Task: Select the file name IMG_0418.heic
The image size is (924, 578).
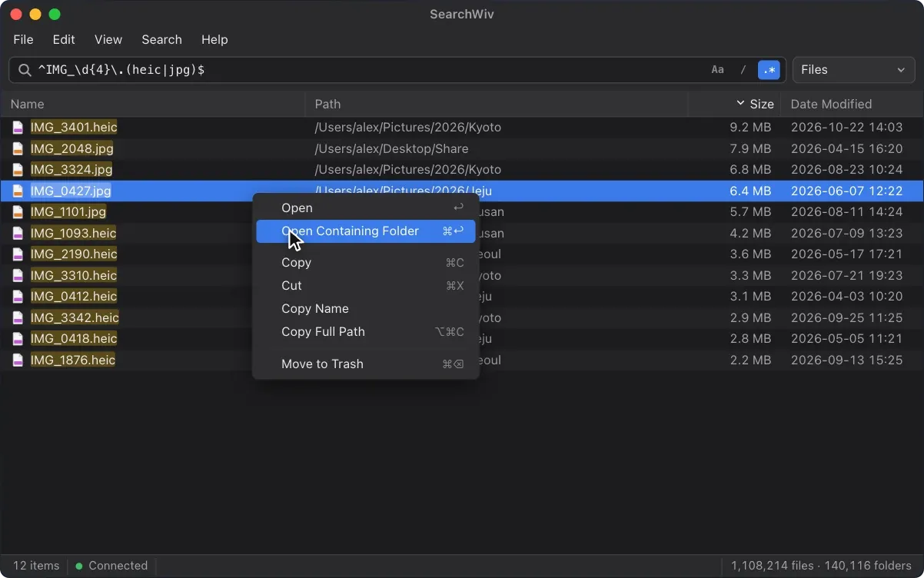Action: click(x=74, y=339)
